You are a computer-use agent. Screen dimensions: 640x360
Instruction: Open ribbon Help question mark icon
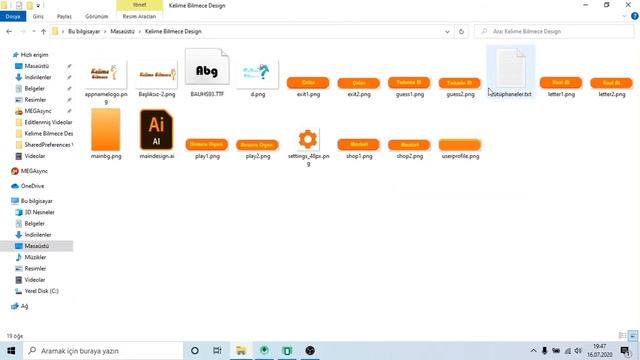tap(635, 16)
